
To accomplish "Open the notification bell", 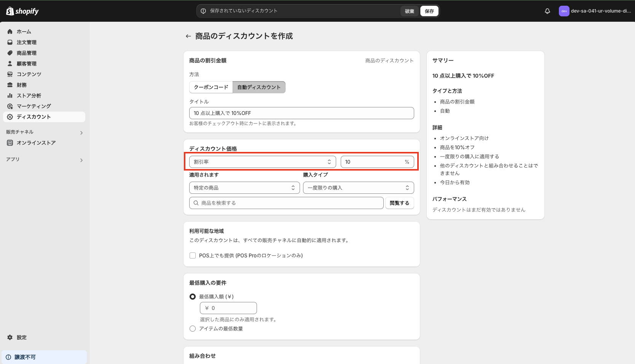I will [x=547, y=11].
